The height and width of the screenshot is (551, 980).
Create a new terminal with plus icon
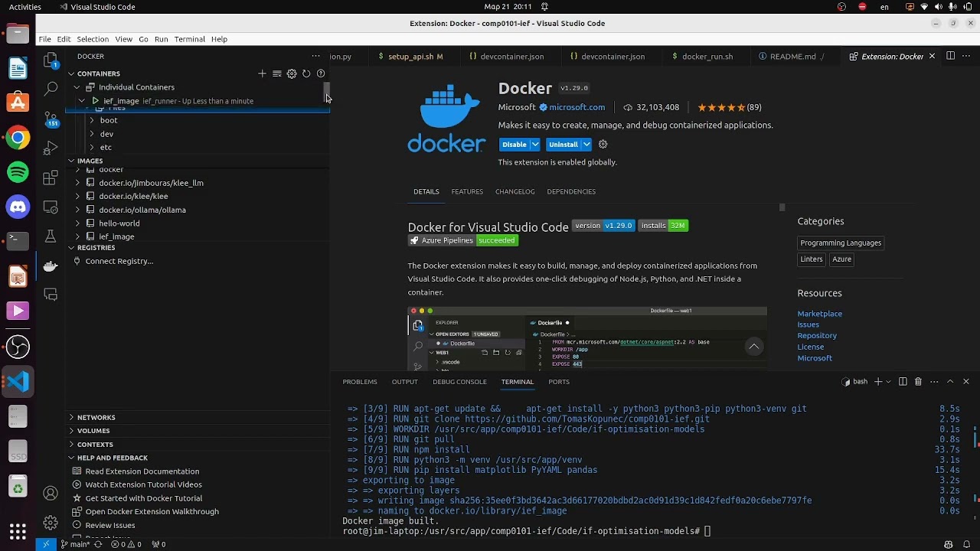878,381
